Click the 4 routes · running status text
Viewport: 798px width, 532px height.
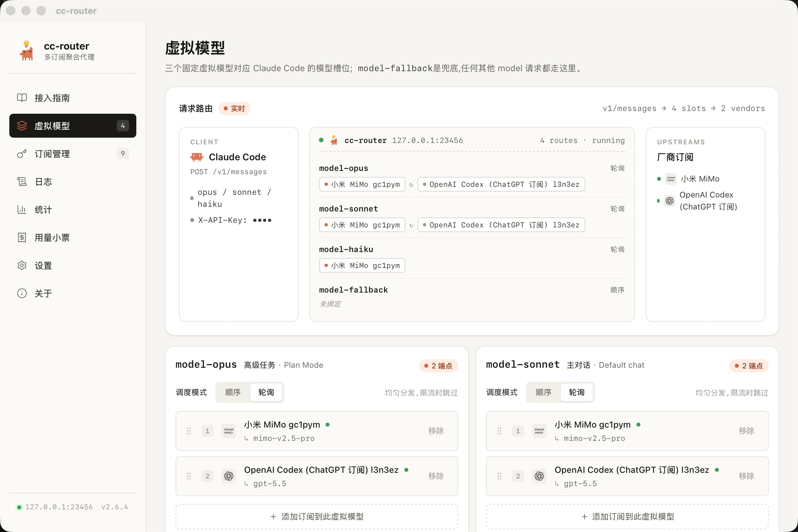click(582, 140)
